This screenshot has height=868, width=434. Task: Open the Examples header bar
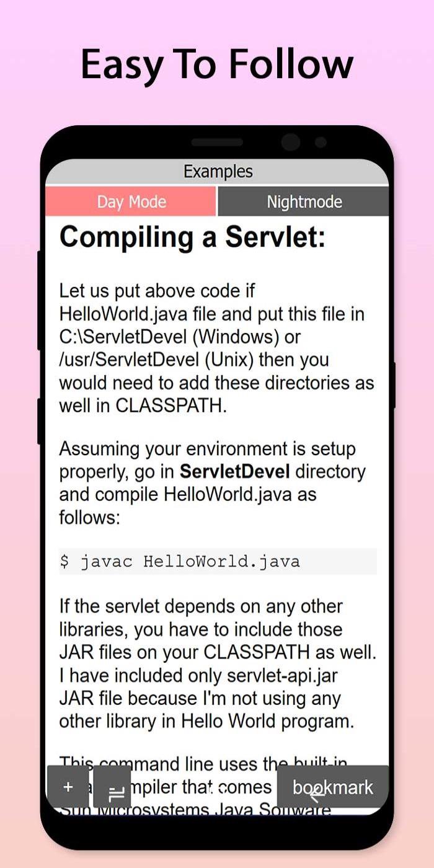tap(217, 172)
